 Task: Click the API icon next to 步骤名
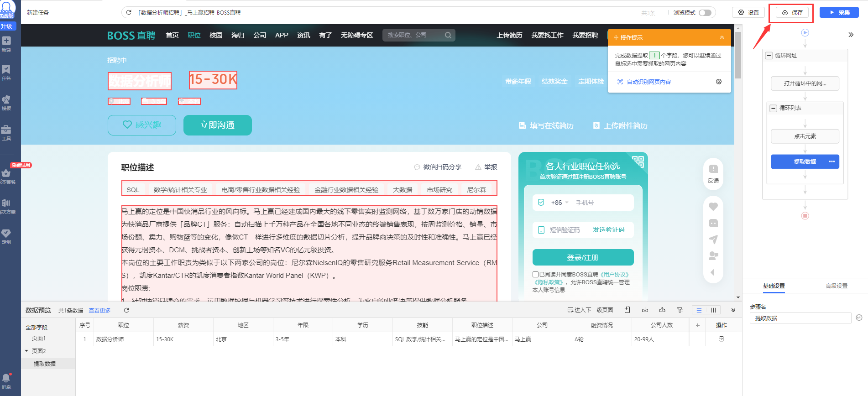(859, 318)
